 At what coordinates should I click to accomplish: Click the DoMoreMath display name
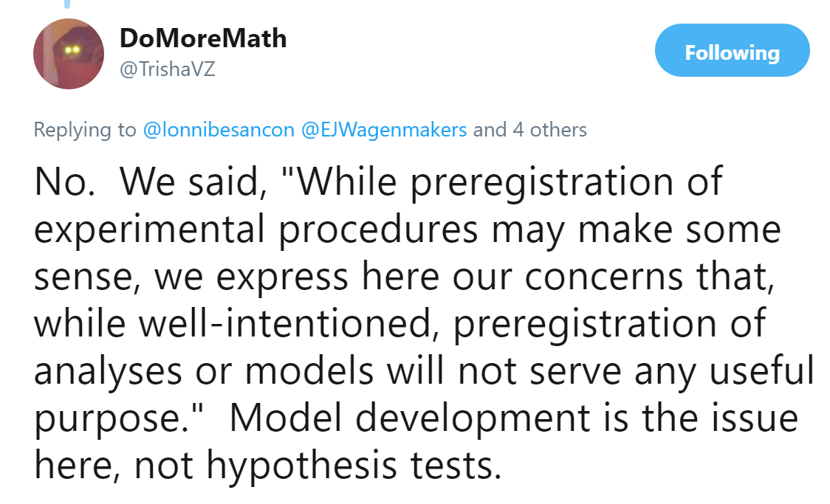tap(203, 38)
